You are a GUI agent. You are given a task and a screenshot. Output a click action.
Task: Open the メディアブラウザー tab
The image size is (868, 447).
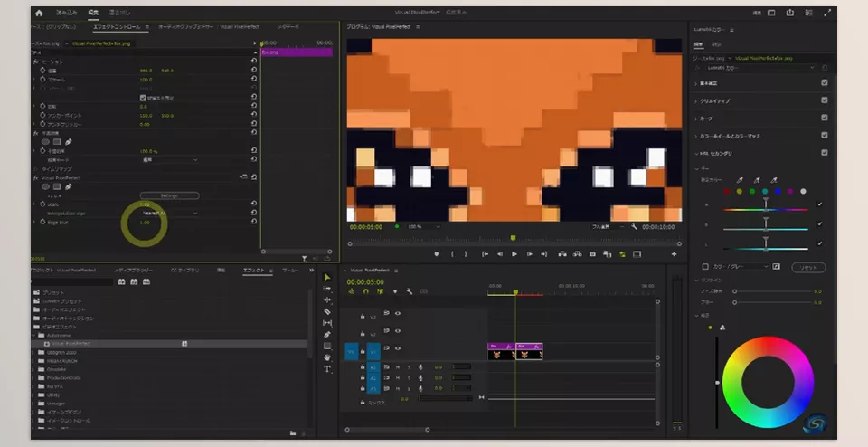point(134,271)
